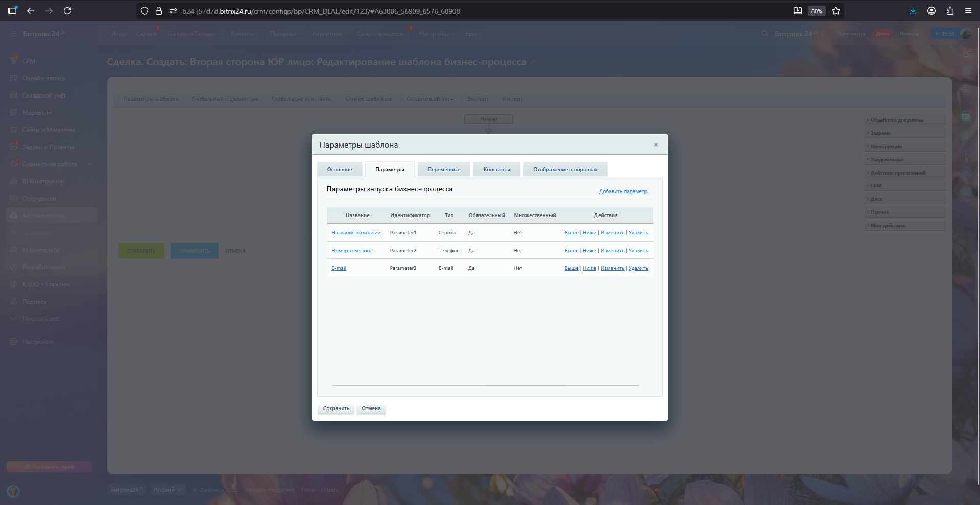Open Автоматизация sidebar icon
Viewport: 980px width, 505px height.
coord(14,215)
